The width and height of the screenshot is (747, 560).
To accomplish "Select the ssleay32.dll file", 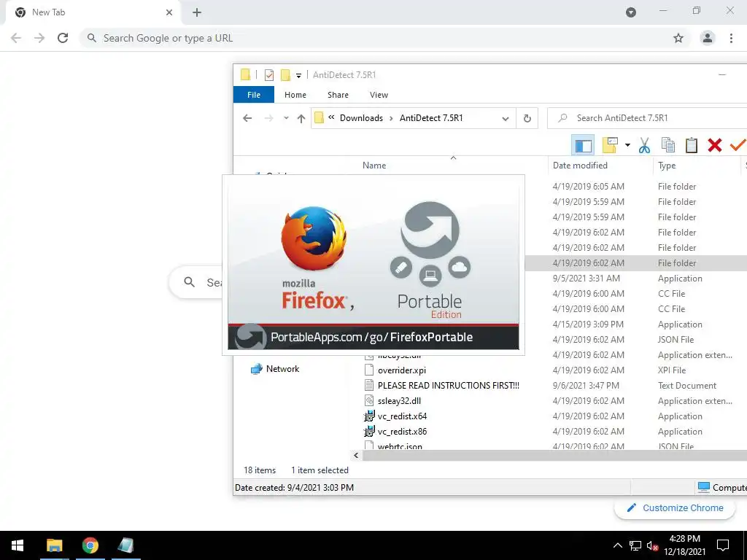I will [399, 401].
